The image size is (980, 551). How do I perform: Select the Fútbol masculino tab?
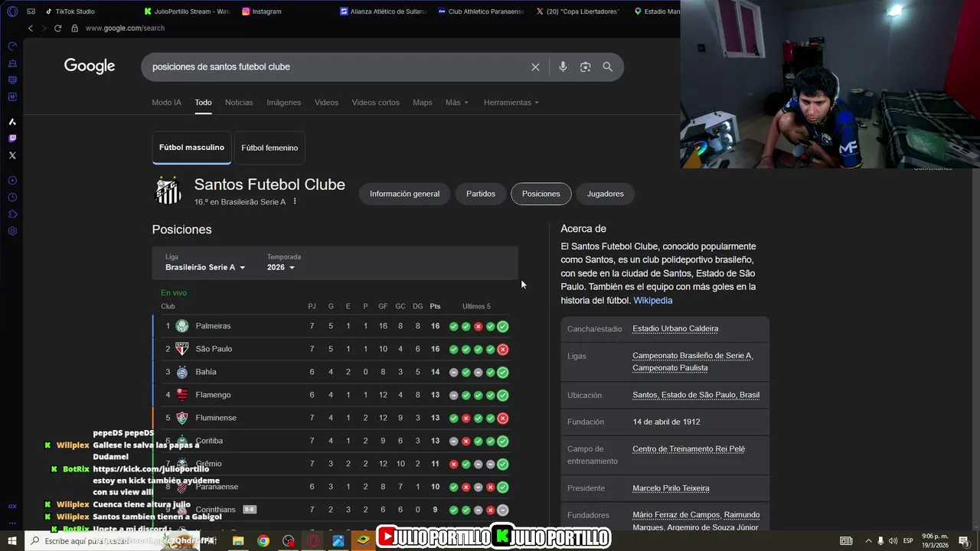[x=191, y=148]
